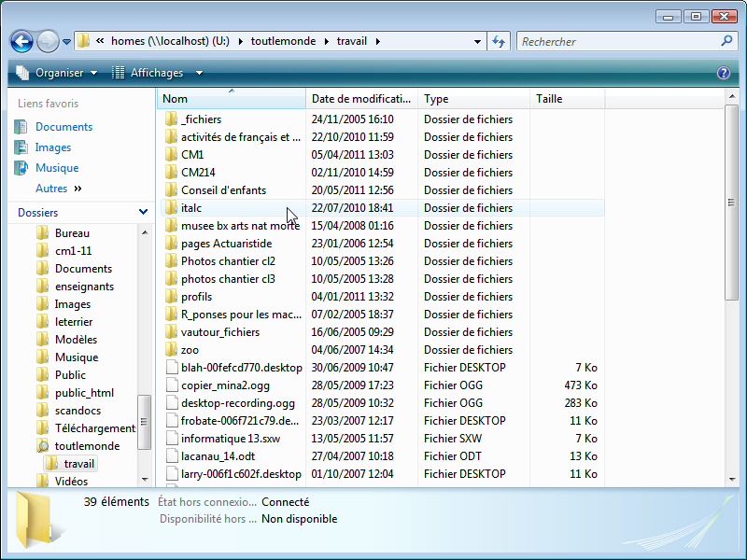Expand Autres favorite links
This screenshot has height=560, width=747.
click(x=59, y=189)
